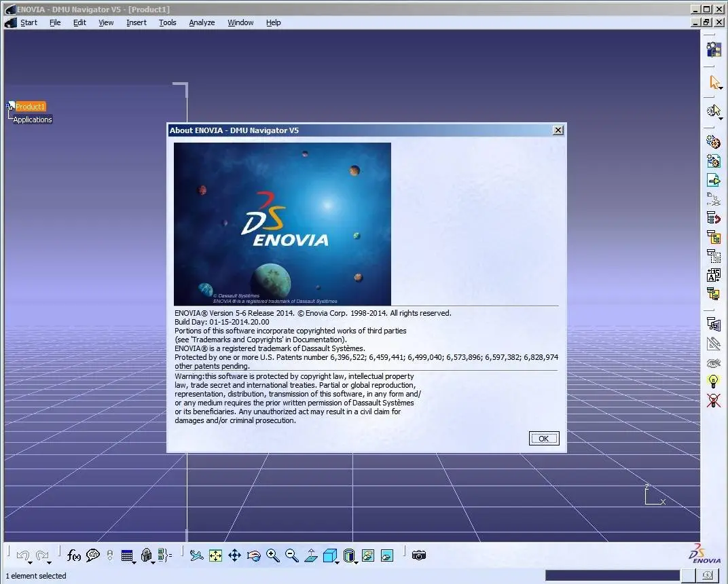Select the Rotate view icon
This screenshot has width=728, height=584.
(x=253, y=555)
